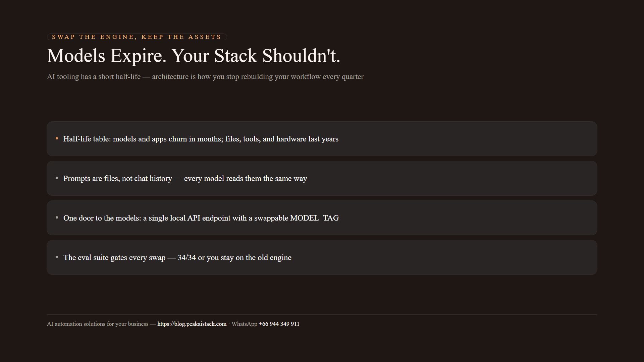The height and width of the screenshot is (362, 644).
Task: Click the 'Models Expire. Your Stack Shouldn't.' headline
Action: click(x=194, y=56)
